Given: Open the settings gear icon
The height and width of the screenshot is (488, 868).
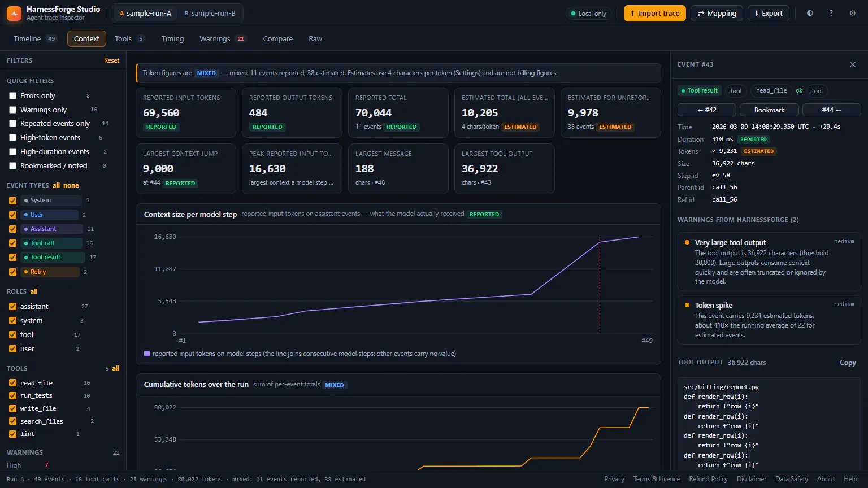Looking at the screenshot, I should pos(853,13).
